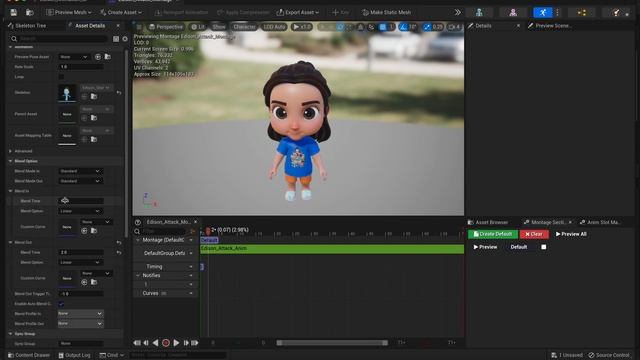Viewport: 640px width, 360px height.
Task: Click the timeline horizontal scrollbar
Action: [x=332, y=343]
